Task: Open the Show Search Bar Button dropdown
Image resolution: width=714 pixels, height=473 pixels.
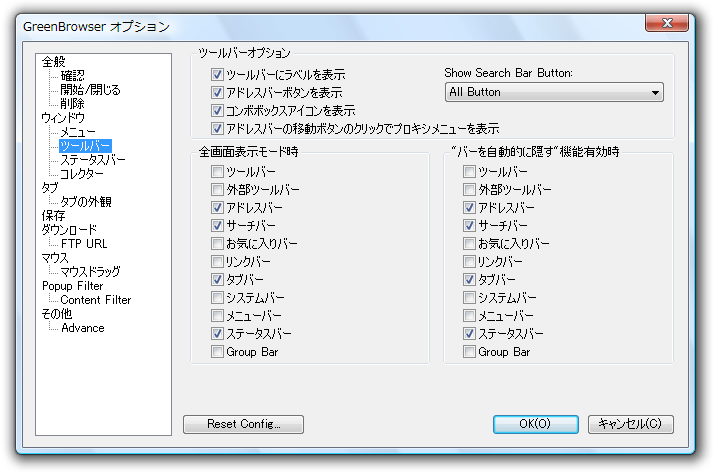Action: (x=554, y=92)
